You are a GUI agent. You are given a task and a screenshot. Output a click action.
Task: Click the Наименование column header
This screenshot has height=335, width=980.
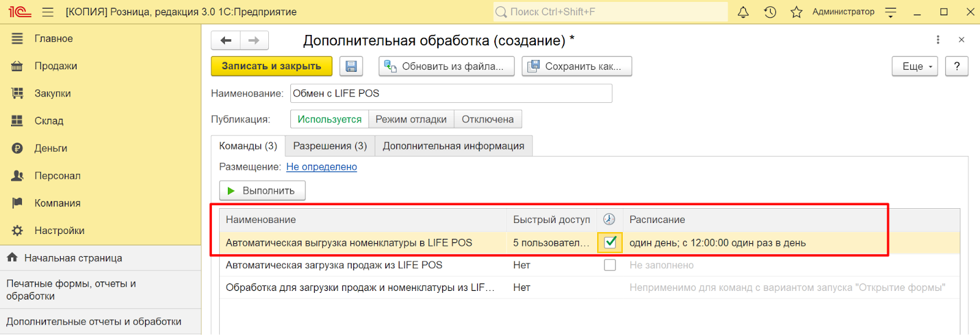363,219
